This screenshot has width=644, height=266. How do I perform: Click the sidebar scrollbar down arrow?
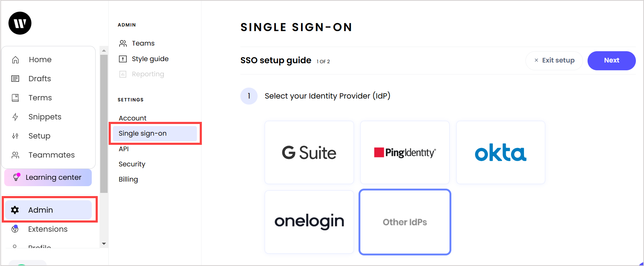[104, 244]
